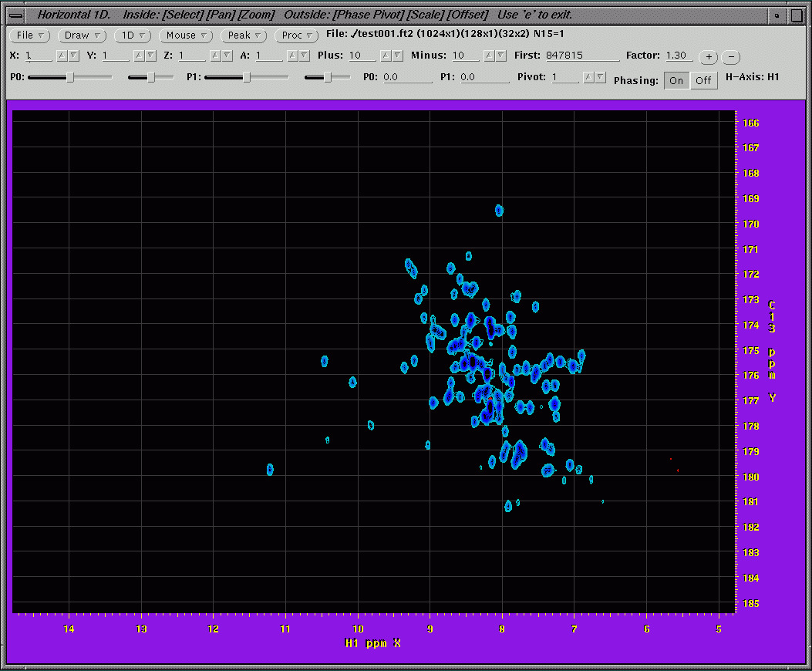This screenshot has width=812, height=671.
Task: Click the up arrow stepper for Z
Action: [x=216, y=56]
